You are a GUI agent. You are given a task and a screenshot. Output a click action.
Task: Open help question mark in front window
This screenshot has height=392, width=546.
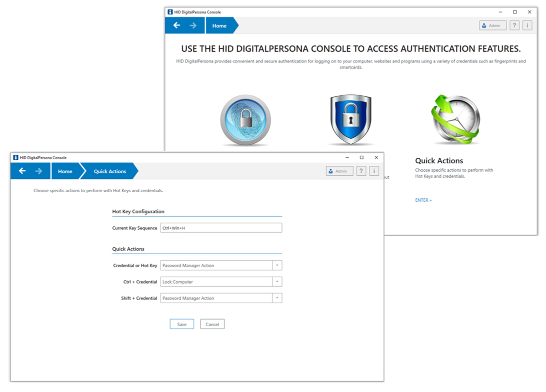(361, 171)
